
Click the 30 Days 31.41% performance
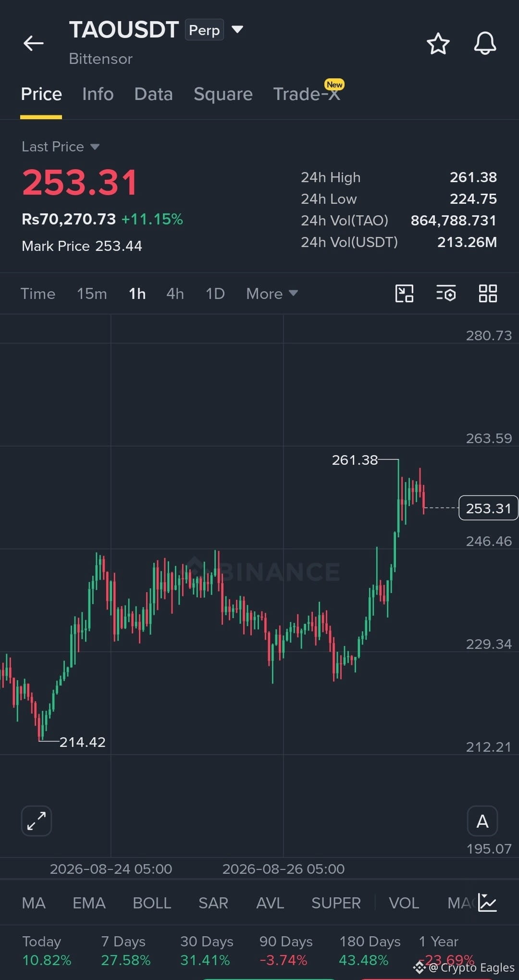(x=207, y=951)
